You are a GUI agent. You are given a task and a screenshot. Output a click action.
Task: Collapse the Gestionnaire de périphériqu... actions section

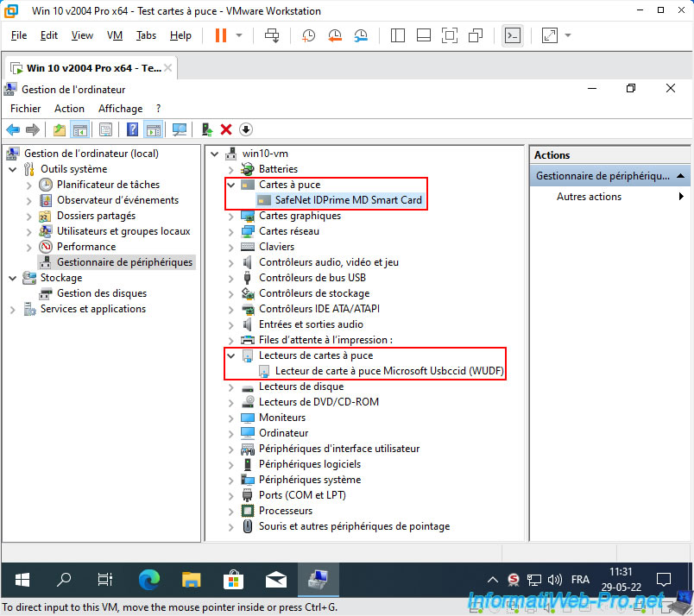pos(681,176)
